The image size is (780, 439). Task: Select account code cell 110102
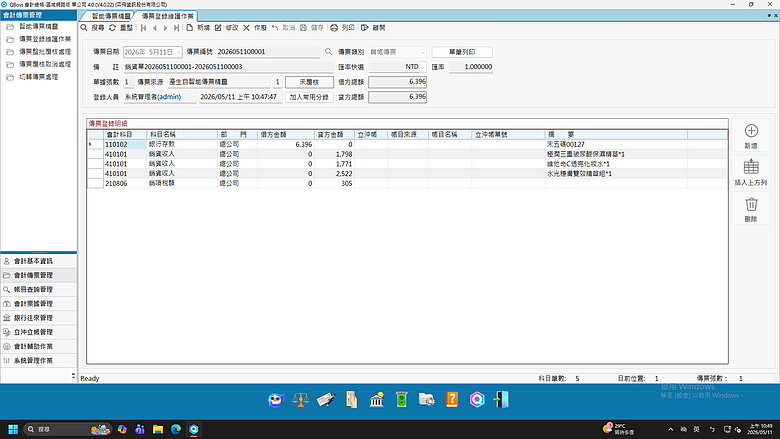(x=125, y=145)
